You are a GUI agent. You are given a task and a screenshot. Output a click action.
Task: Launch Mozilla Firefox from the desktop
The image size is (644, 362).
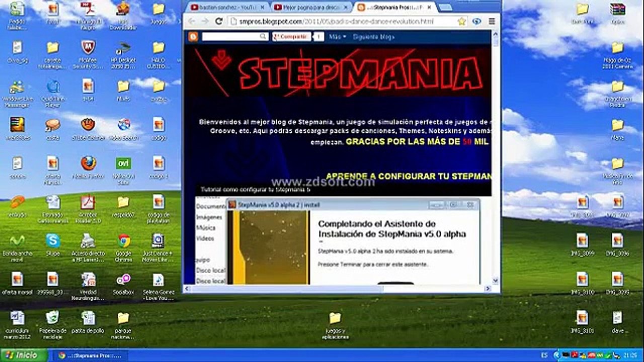point(88,168)
